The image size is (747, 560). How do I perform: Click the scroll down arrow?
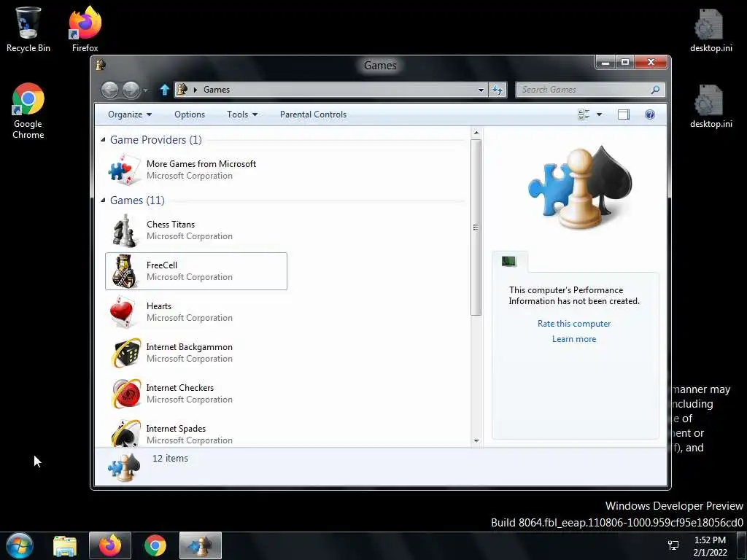476,441
